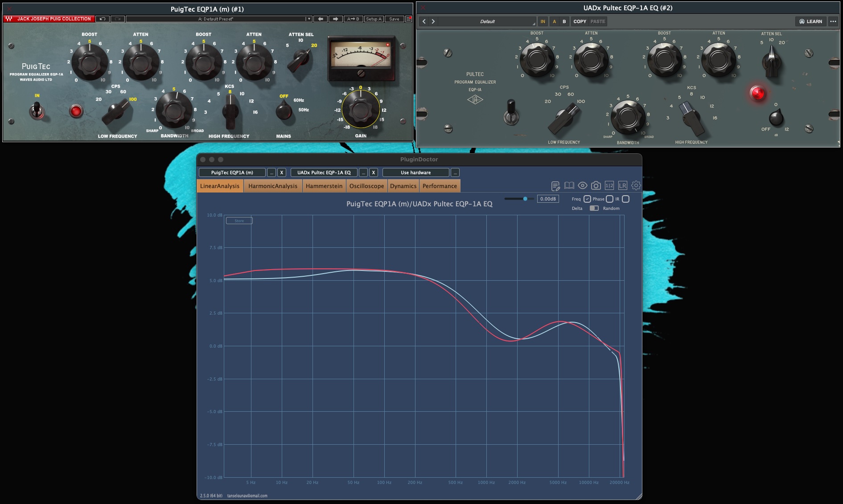Select state B in UADx toolbar
This screenshot has height=504, width=843.
pos(564,21)
